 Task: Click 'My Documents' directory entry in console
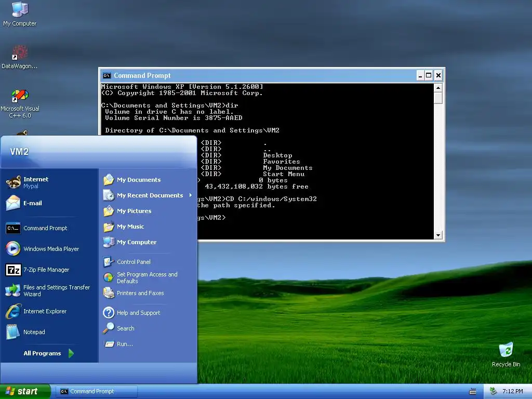coord(288,168)
